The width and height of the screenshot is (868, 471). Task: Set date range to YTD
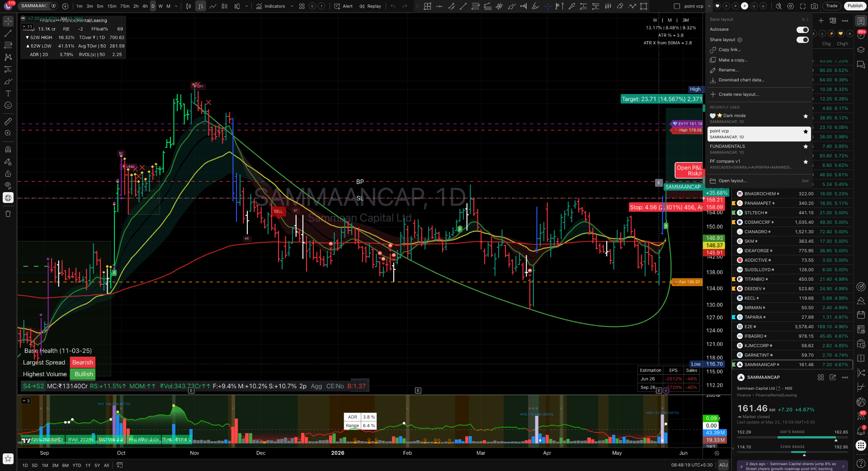click(x=77, y=465)
